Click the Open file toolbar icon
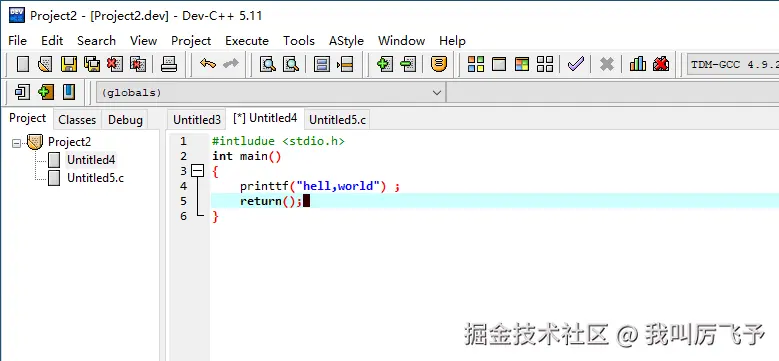This screenshot has height=361, width=779. tap(45, 64)
